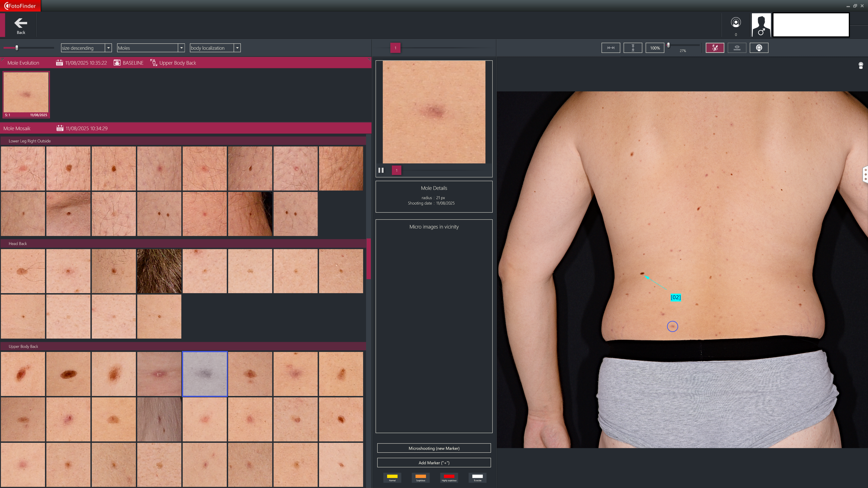Click the Upper Body Back localization icon
The image size is (868, 488).
pyautogui.click(x=154, y=63)
